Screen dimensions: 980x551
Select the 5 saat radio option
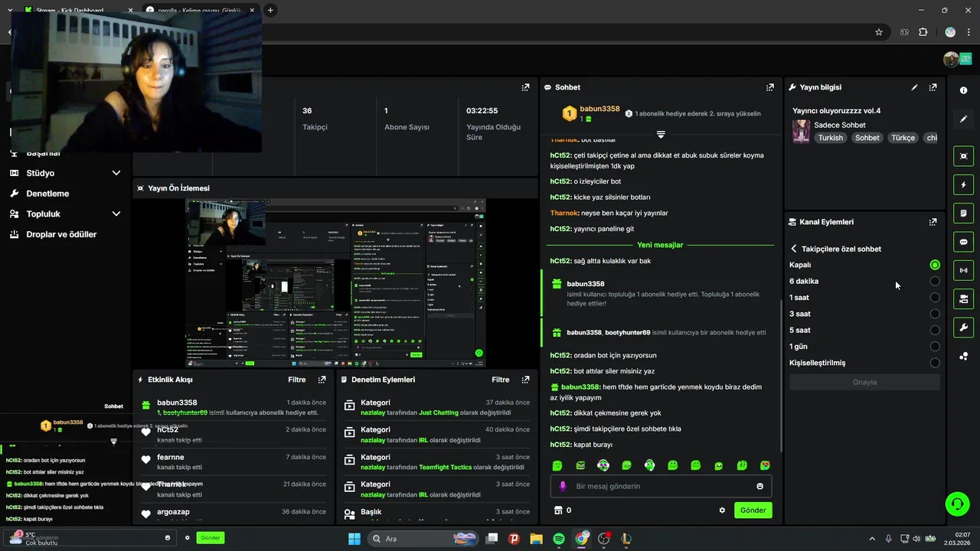click(x=935, y=331)
